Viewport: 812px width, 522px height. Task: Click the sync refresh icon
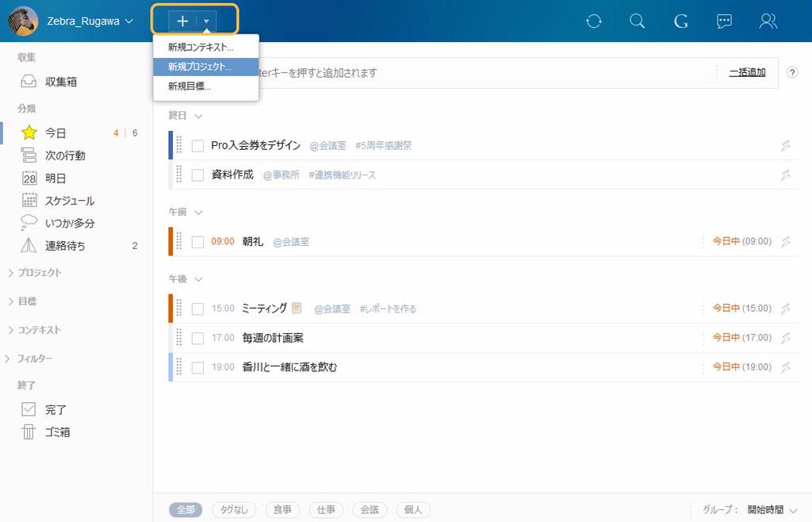pos(593,21)
